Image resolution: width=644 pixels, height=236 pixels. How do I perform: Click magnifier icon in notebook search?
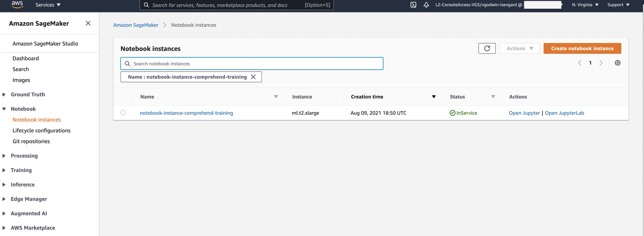[x=127, y=64]
